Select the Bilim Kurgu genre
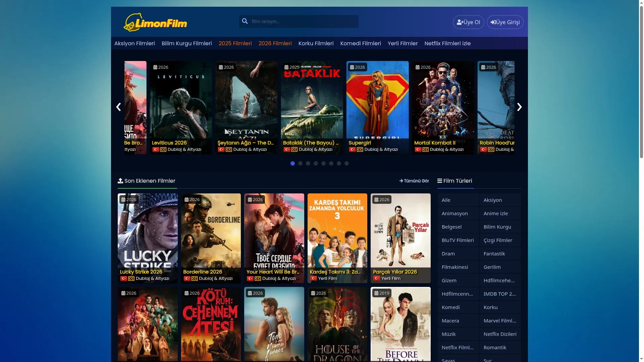This screenshot has width=644, height=362. 500,227
